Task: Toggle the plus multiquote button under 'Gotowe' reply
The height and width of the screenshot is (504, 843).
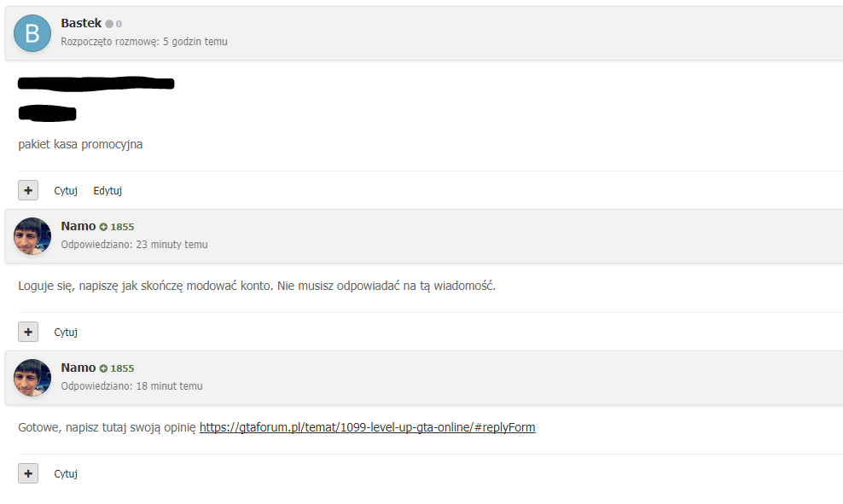Action: 28,473
